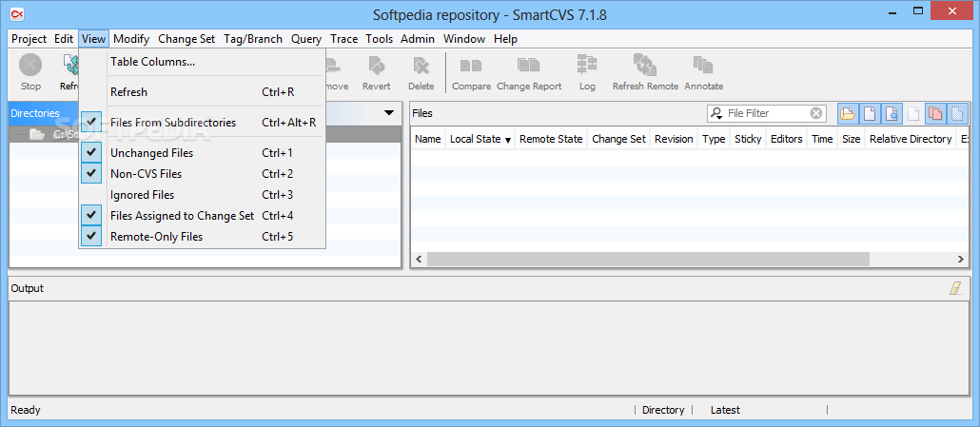This screenshot has width=980, height=427.
Task: Click the Sticky column header
Action: pyautogui.click(x=748, y=139)
